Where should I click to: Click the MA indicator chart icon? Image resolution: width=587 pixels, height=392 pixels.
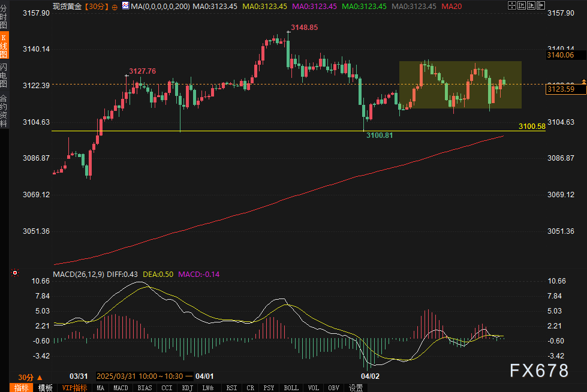(124, 5)
